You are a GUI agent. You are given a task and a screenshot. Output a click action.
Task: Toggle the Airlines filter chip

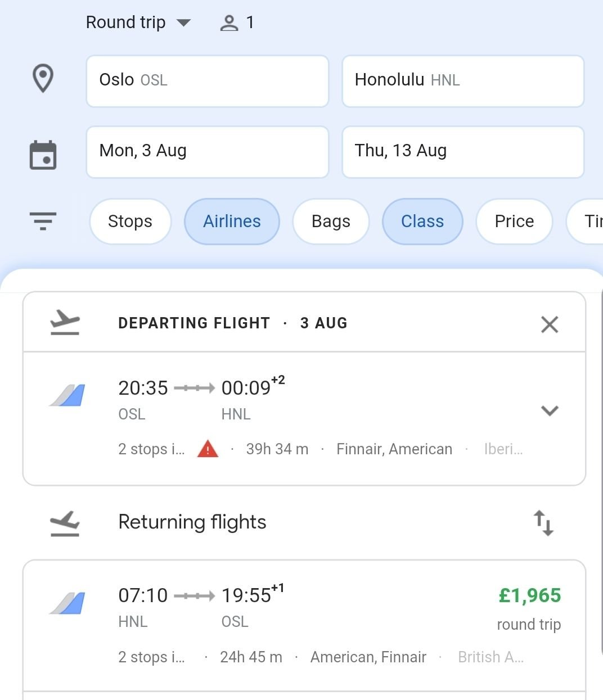(232, 222)
